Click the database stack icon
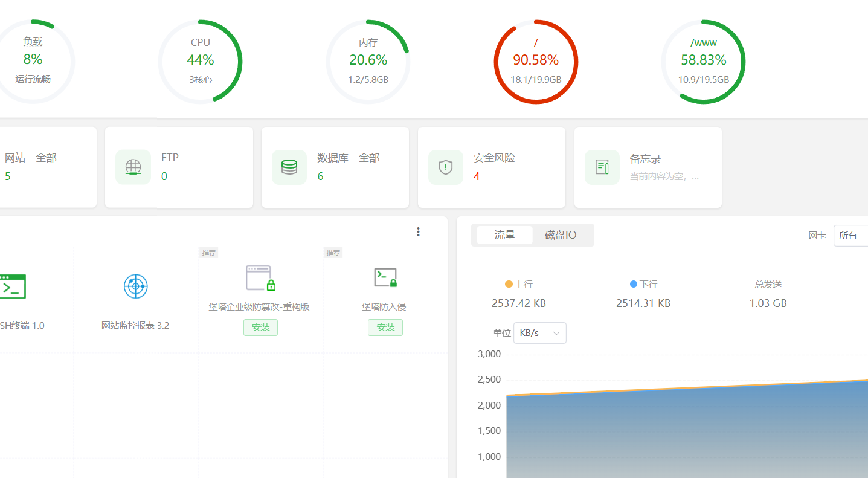 coord(289,167)
